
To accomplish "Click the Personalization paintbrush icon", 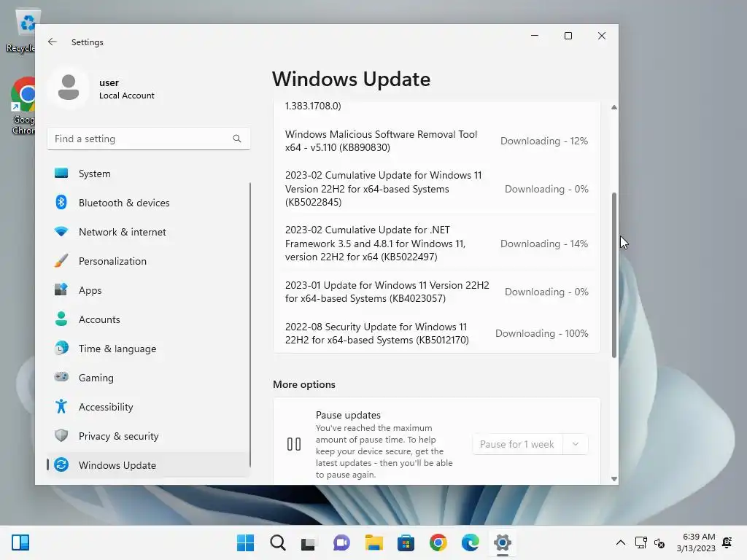I will [x=61, y=261].
